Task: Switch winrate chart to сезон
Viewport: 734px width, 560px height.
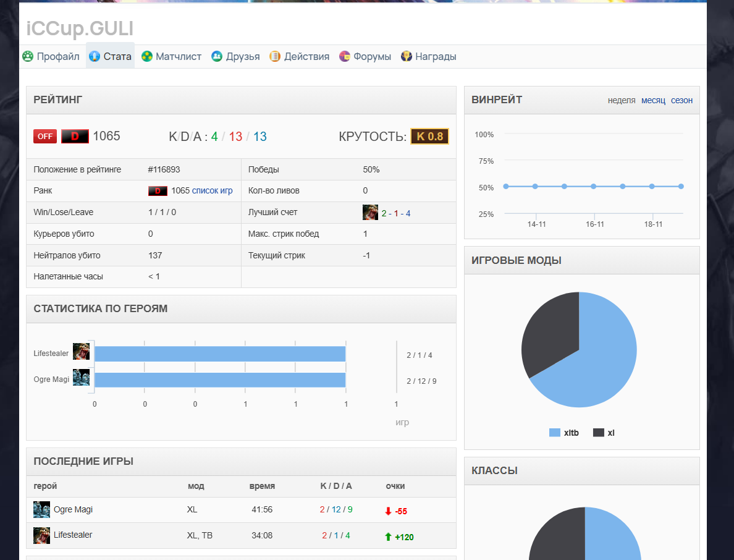Action: click(681, 100)
